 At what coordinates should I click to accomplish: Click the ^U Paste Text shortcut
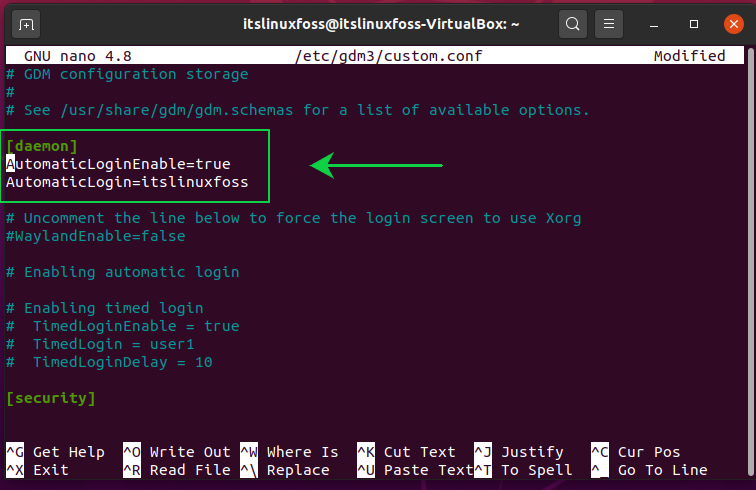pyautogui.click(x=415, y=470)
